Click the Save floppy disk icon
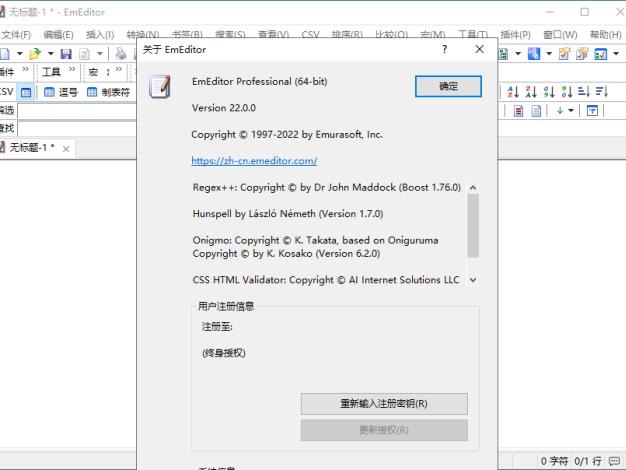This screenshot has height=470, width=626. coord(66,54)
